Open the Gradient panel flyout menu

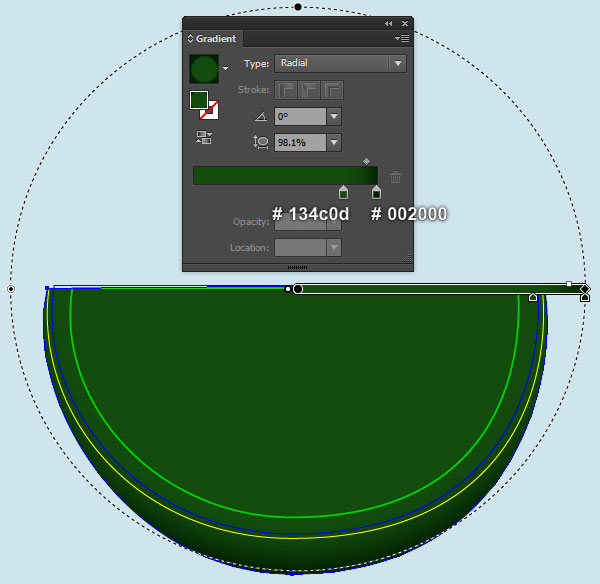tap(402, 38)
